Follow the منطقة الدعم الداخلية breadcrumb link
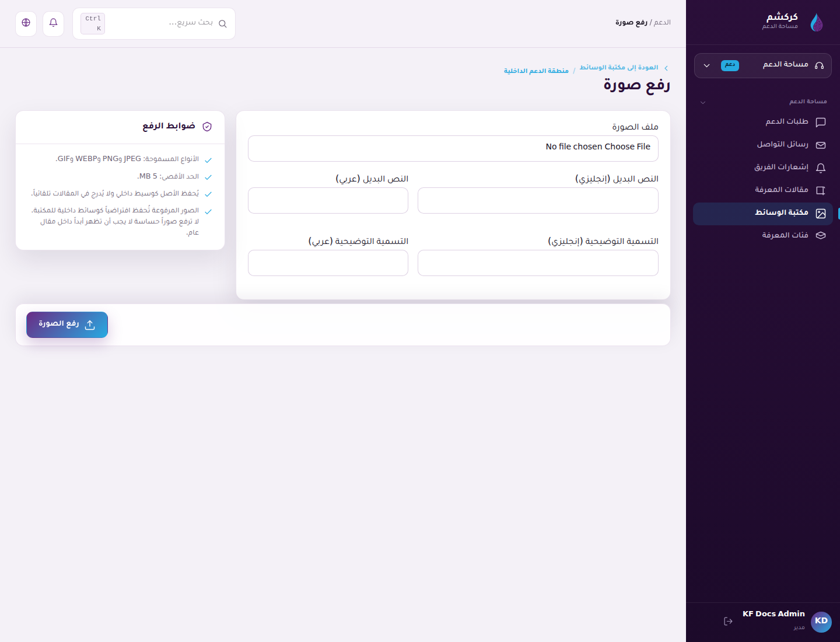Viewport: 840px width, 642px height. click(536, 71)
